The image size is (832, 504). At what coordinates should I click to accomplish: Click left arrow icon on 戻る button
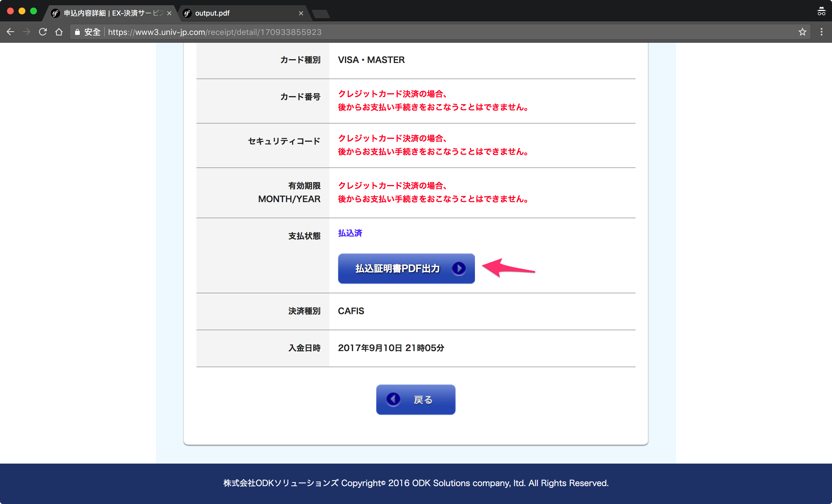[x=393, y=400]
